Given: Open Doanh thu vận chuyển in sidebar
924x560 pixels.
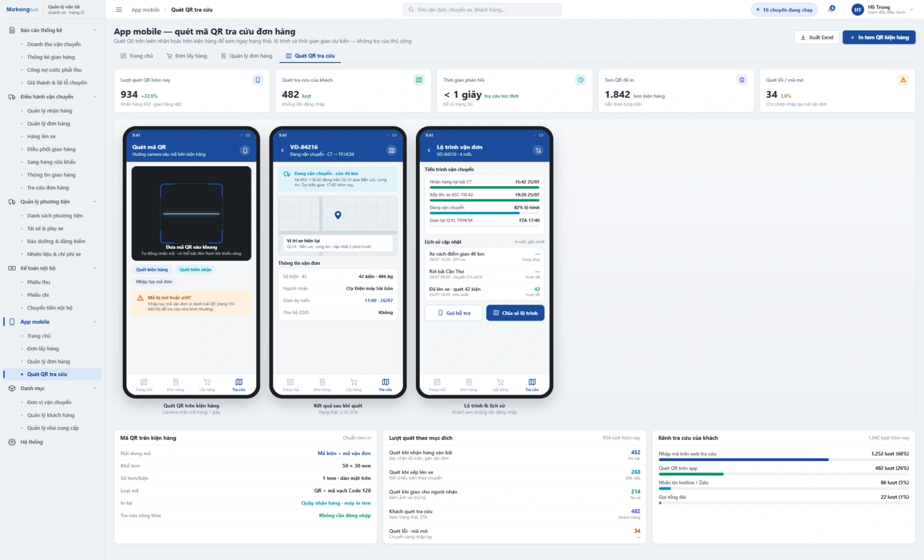Looking at the screenshot, I should pos(54,44).
